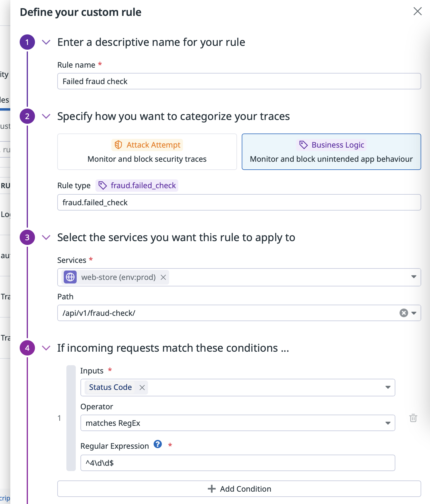Open the Operator matches RegEx dropdown
The height and width of the screenshot is (504, 430).
pos(238,423)
